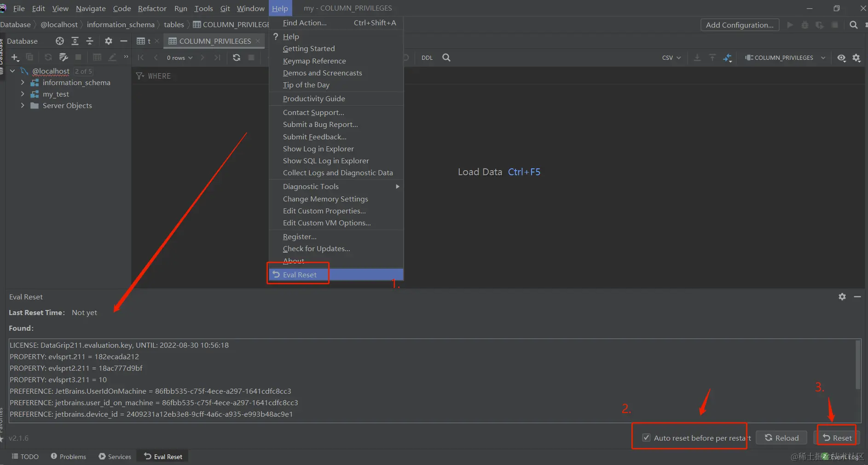Click the plus icon to add a data source
Viewport: 868px width, 465px height.
15,57
